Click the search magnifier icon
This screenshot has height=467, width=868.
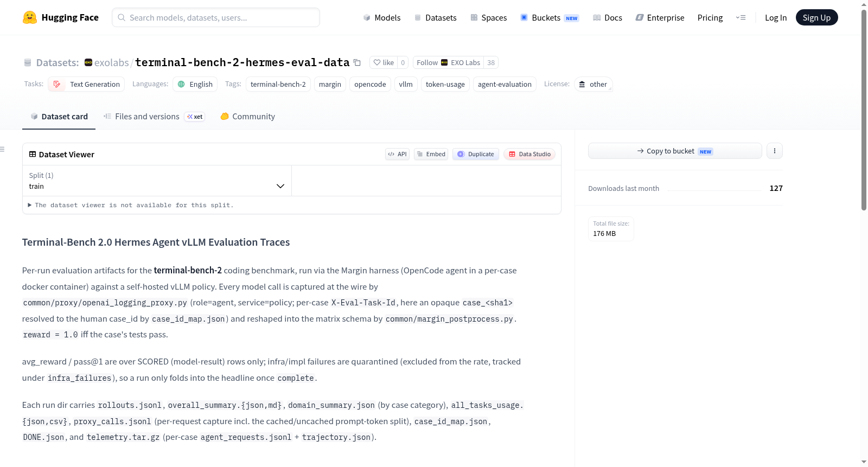(122, 17)
